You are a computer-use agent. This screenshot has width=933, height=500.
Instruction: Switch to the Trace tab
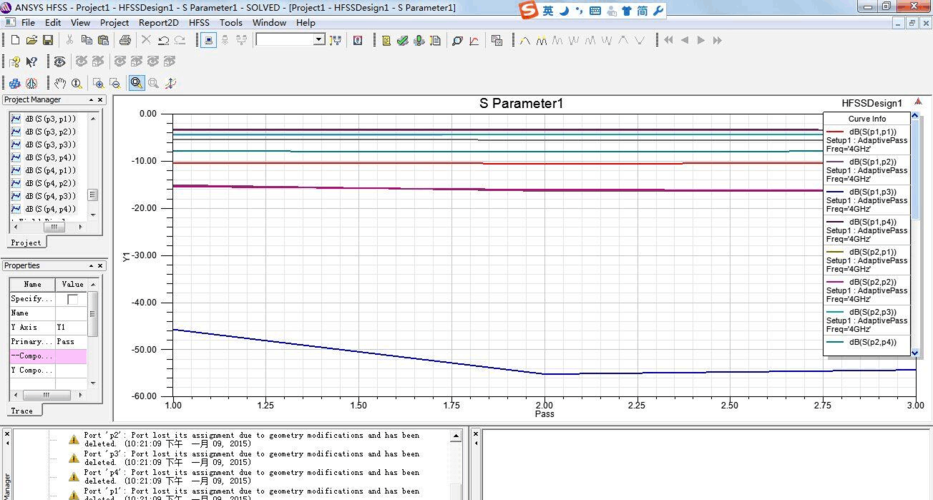(x=22, y=411)
